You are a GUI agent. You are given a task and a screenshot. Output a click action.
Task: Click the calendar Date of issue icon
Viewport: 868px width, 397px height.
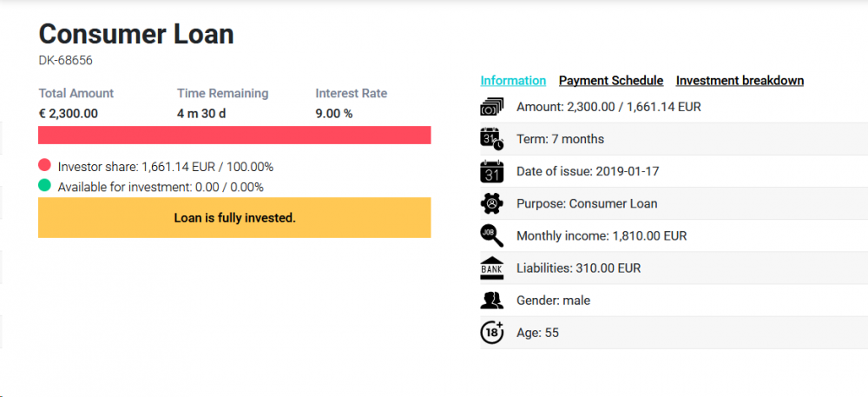pyautogui.click(x=491, y=171)
